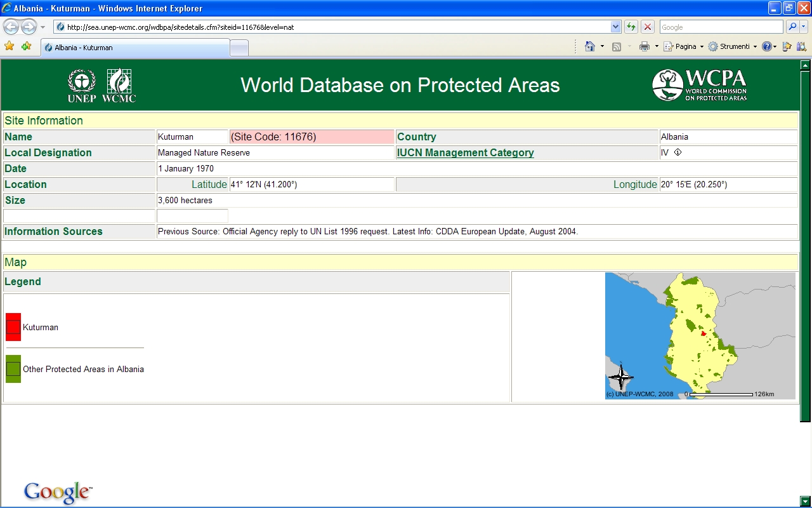Select the Albania - Kuturman tab
Viewport: 812px width, 508px height.
pos(135,48)
